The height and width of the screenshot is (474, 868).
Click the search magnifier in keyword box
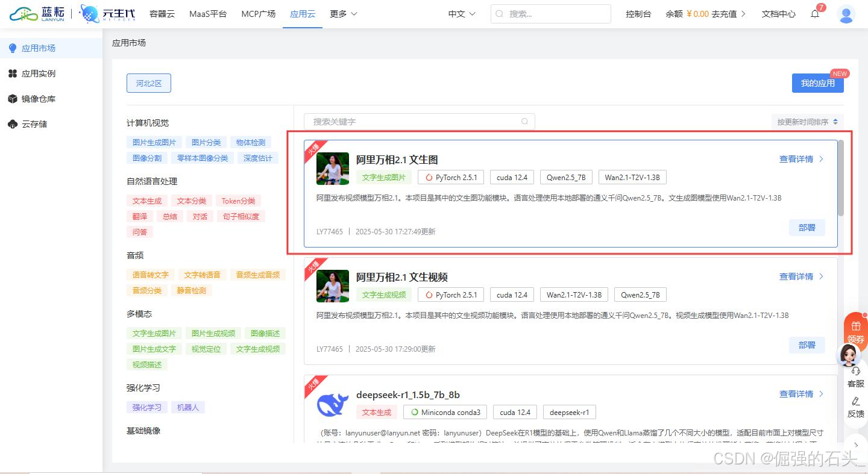tap(525, 122)
